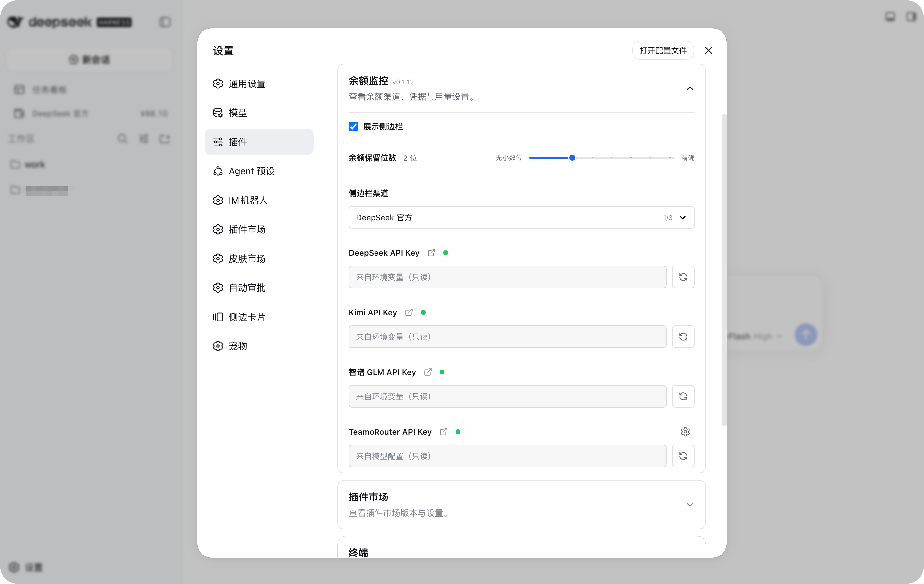Click the 余额保留位数 slider handle
924x584 pixels.
[572, 158]
